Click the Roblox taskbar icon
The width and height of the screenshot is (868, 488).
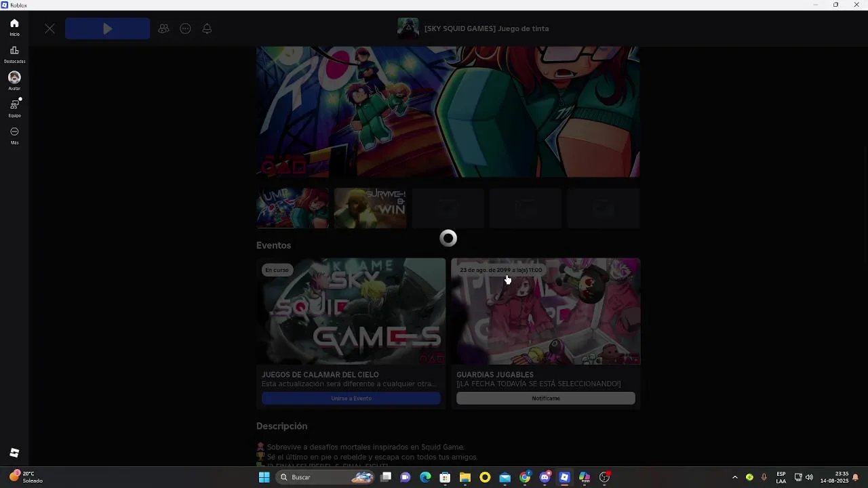[x=564, y=477]
